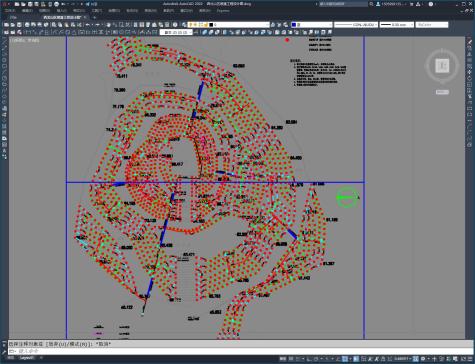Add new layout with bottom plus button
Image resolution: width=475 pixels, height=364 pixels.
click(x=41, y=358)
